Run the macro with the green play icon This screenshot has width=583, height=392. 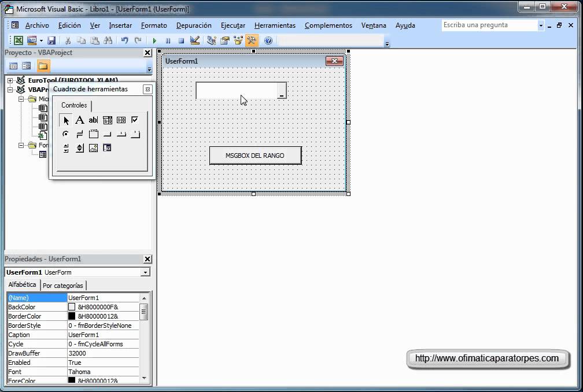click(154, 40)
